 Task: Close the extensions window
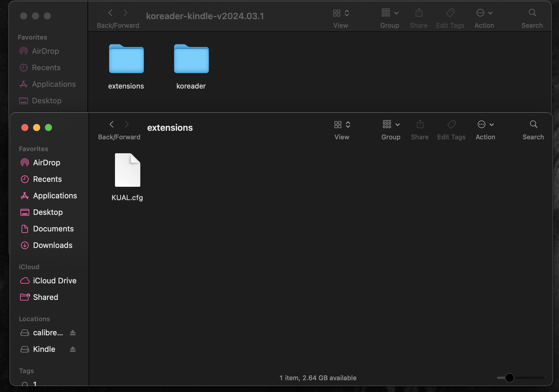[x=25, y=128]
